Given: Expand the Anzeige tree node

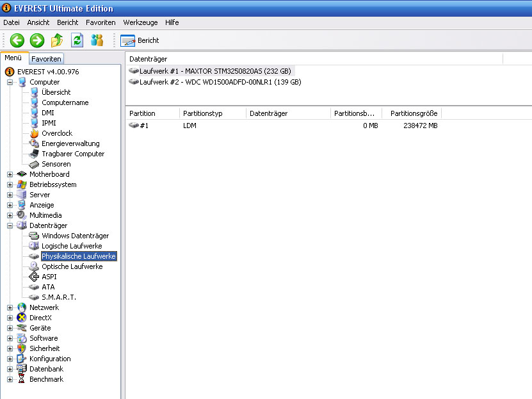Looking at the screenshot, I should point(10,205).
